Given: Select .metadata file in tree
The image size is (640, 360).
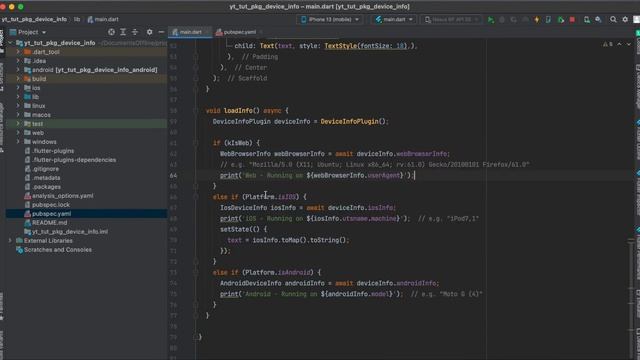Looking at the screenshot, I should click(42, 178).
